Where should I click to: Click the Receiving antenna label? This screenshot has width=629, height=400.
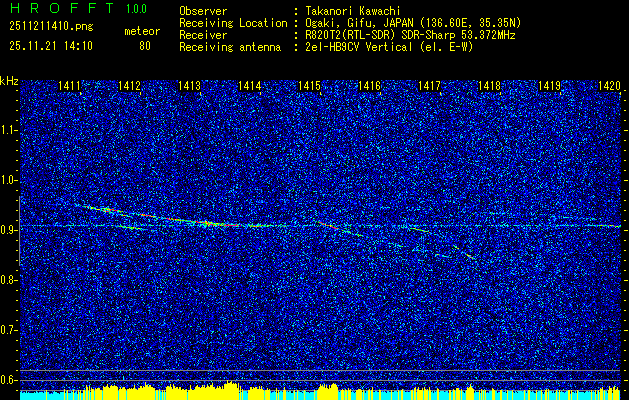(230, 47)
